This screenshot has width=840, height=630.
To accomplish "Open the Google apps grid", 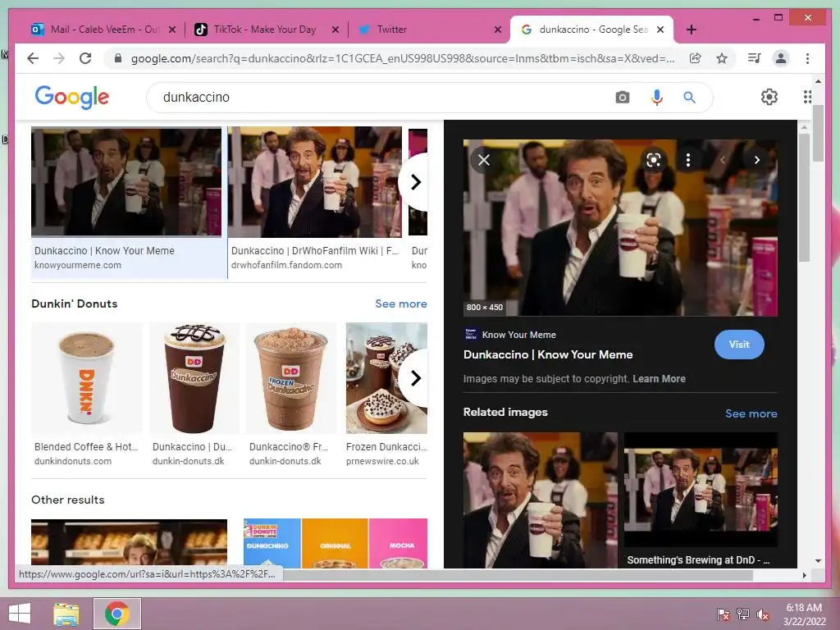I will (807, 97).
